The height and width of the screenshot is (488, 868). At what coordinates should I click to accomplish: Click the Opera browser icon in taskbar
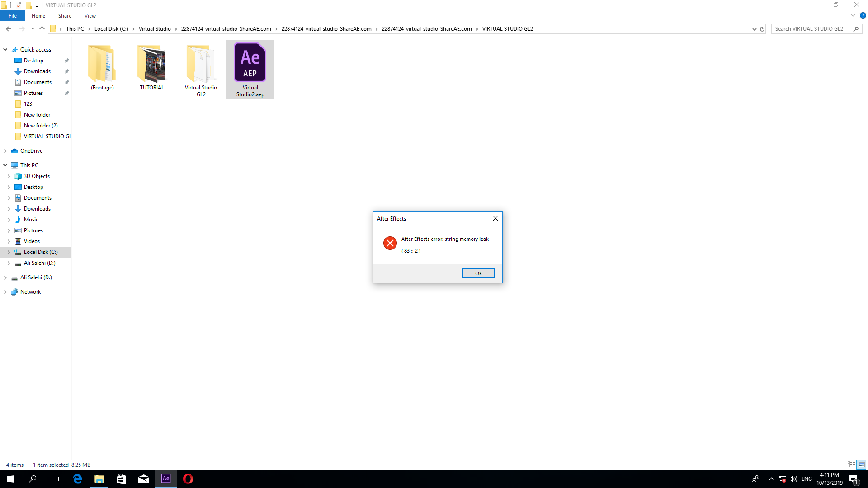(188, 479)
